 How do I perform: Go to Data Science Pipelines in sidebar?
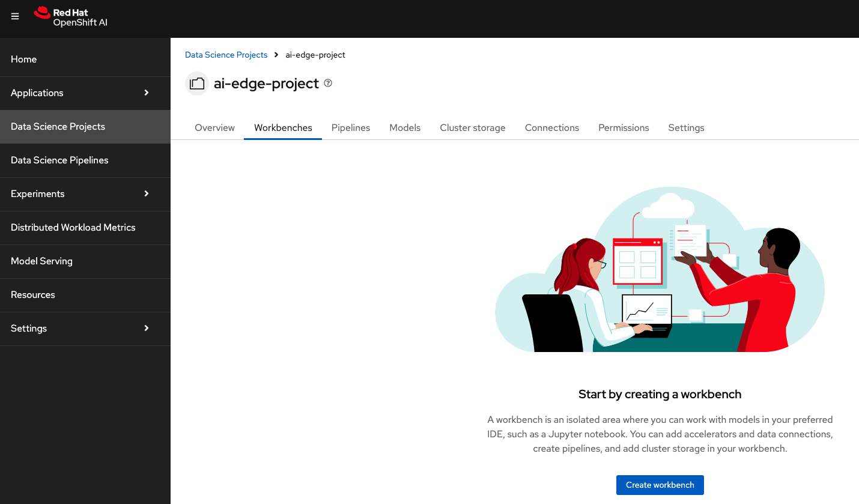tap(59, 160)
